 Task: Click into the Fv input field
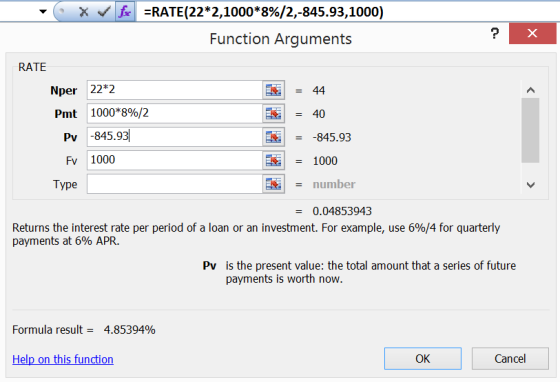pos(175,161)
